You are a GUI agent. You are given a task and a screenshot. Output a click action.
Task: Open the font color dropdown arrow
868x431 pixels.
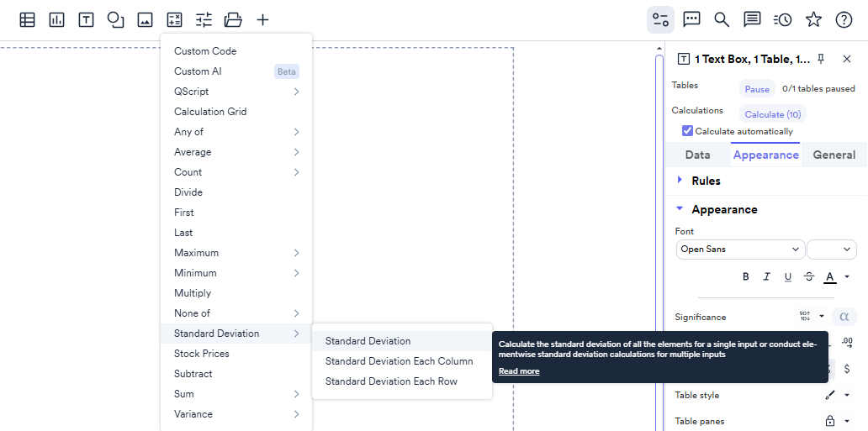point(846,276)
